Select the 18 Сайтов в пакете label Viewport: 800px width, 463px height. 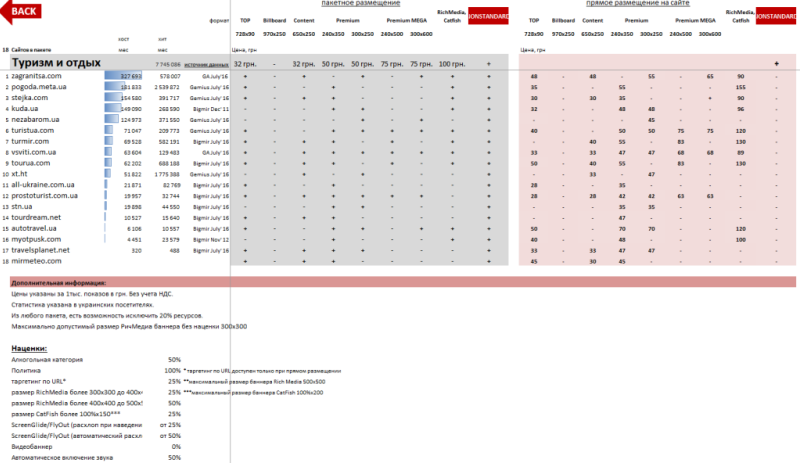pyautogui.click(x=27, y=50)
